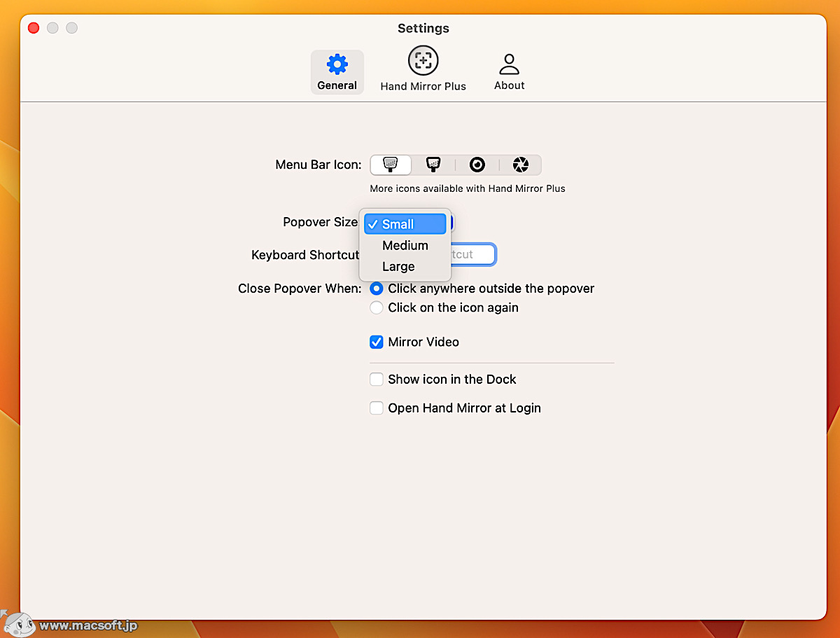The width and height of the screenshot is (840, 638).
Task: Click the person icon above About
Action: pos(509,62)
